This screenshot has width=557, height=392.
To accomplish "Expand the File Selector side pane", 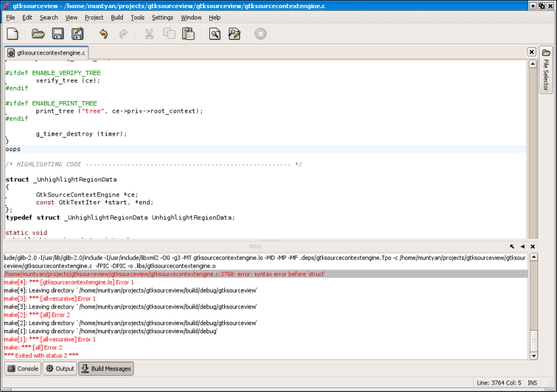I will (x=546, y=69).
